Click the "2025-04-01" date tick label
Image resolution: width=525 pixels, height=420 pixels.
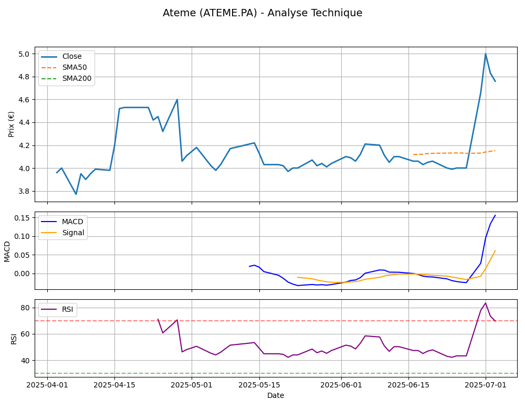pyautogui.click(x=47, y=385)
